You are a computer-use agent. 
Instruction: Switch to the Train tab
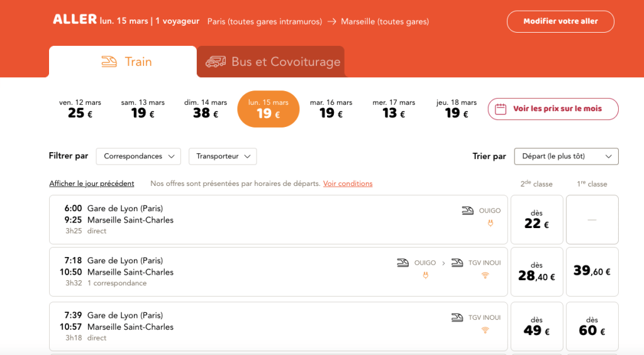point(123,62)
